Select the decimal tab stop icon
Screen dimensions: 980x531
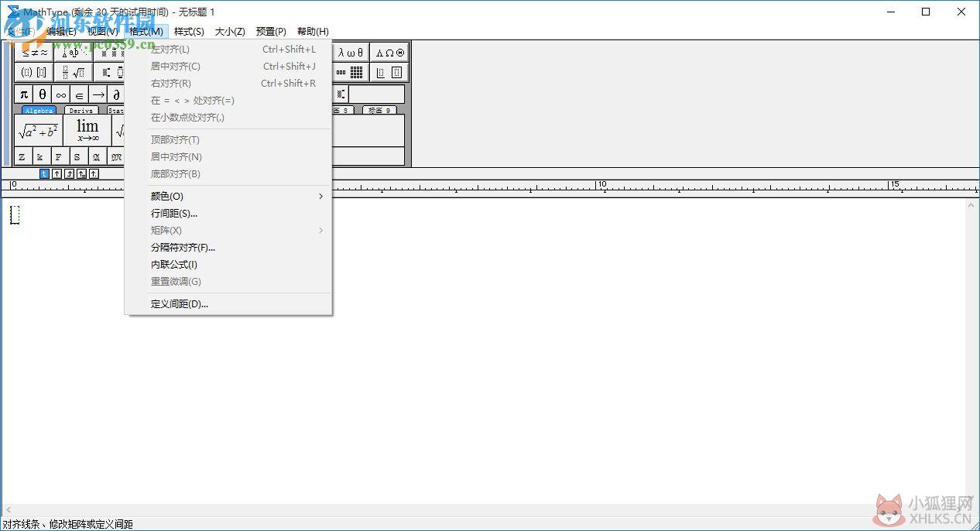[x=94, y=174]
